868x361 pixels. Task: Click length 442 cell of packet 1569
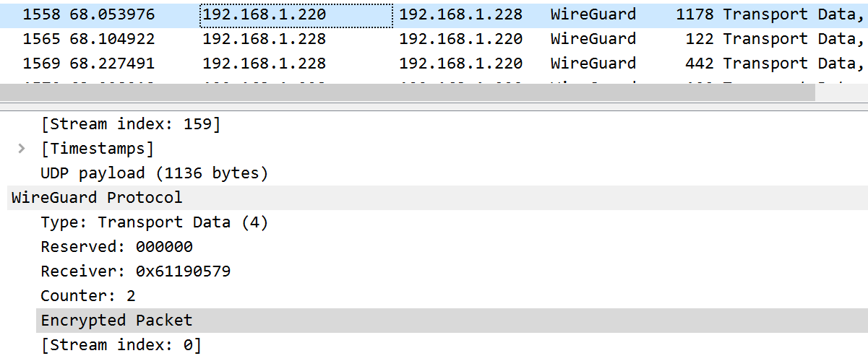[700, 64]
